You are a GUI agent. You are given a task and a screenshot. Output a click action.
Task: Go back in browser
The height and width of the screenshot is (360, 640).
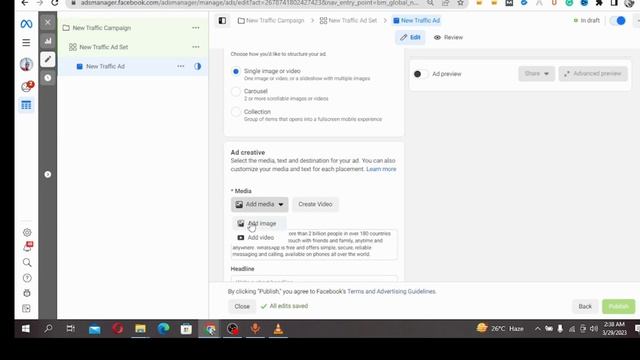25,3
